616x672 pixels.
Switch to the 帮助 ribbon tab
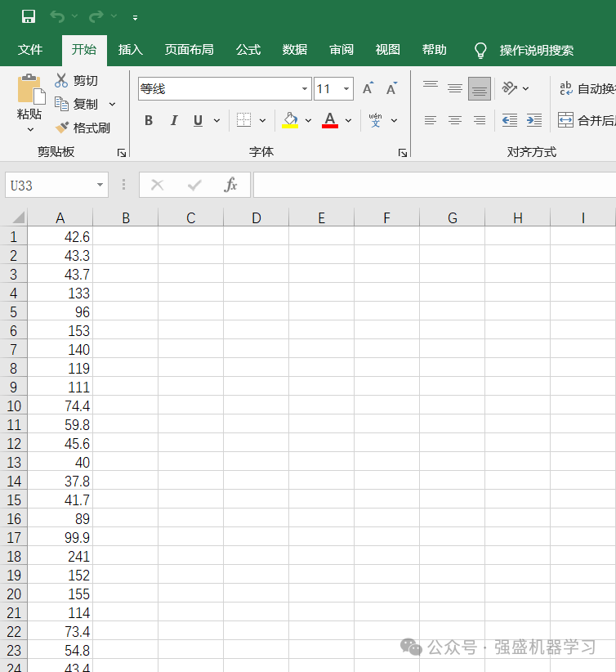coord(434,50)
